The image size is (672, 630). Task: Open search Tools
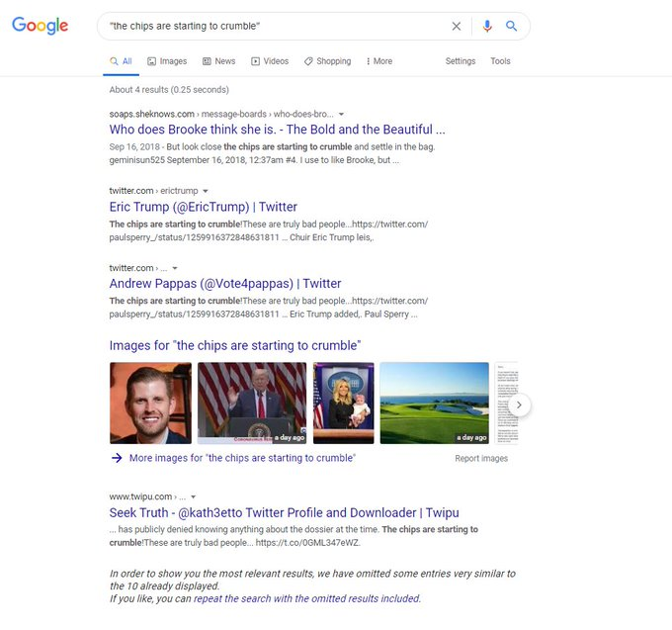click(500, 61)
